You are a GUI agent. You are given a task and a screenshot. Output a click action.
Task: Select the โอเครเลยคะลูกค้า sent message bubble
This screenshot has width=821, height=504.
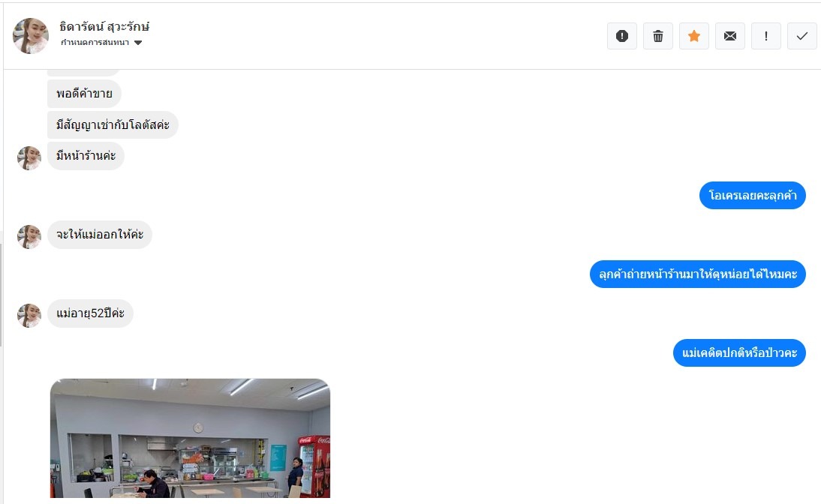[753, 195]
